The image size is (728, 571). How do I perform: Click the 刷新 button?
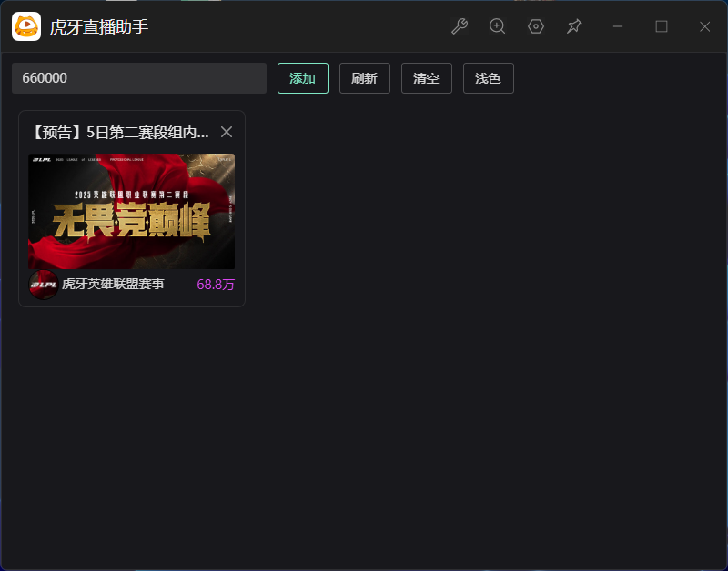365,78
